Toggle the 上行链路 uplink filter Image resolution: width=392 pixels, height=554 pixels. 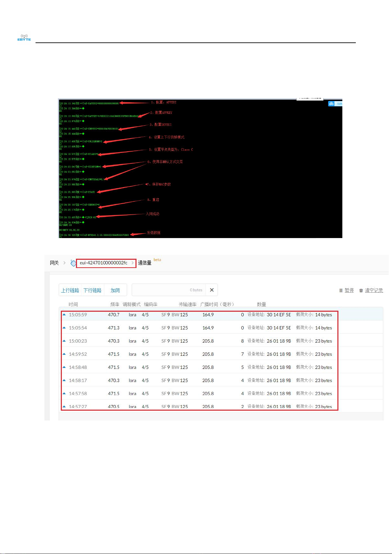70,290
